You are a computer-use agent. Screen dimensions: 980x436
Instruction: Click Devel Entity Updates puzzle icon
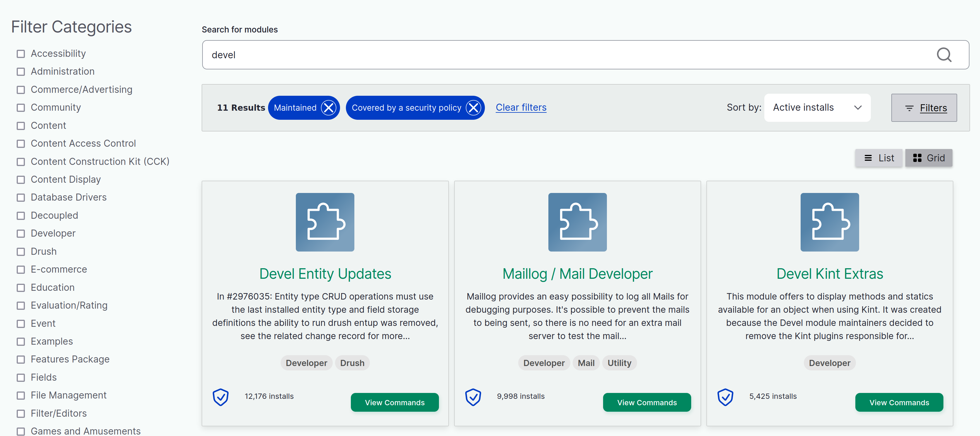click(x=325, y=222)
